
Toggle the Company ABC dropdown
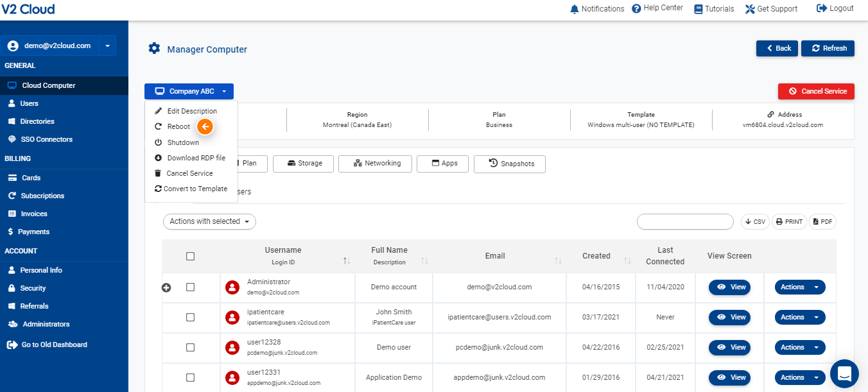189,91
